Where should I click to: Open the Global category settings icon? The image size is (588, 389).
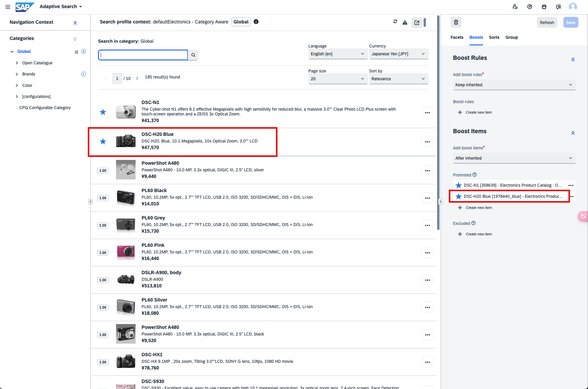click(x=76, y=52)
